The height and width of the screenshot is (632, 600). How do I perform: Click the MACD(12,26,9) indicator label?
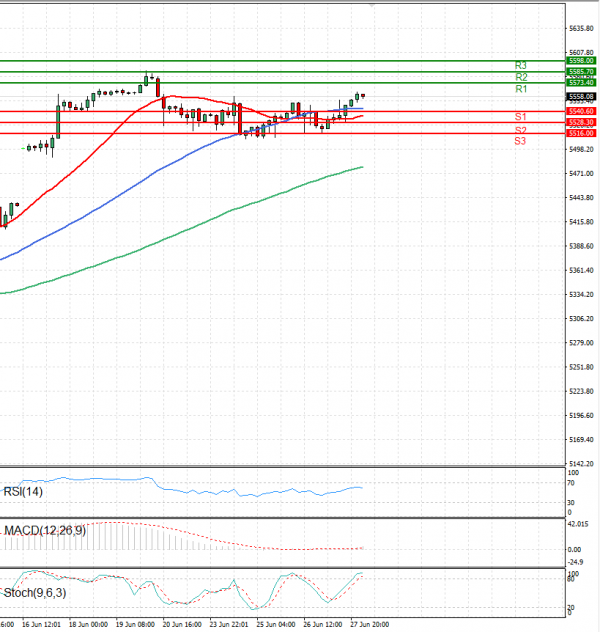pos(45,530)
